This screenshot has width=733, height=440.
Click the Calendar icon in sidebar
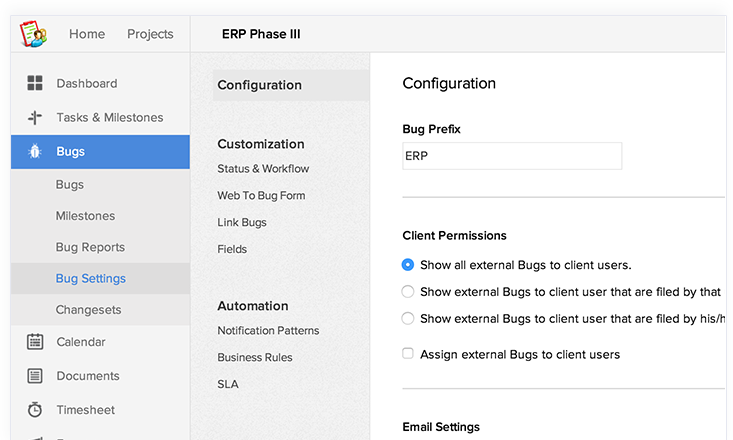click(35, 342)
